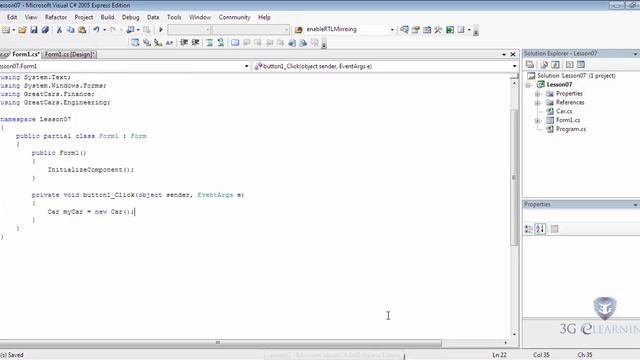Screen dimensions: 640x360
Task: Open the enableRTLMirroing find combo box
Action: click(350, 29)
